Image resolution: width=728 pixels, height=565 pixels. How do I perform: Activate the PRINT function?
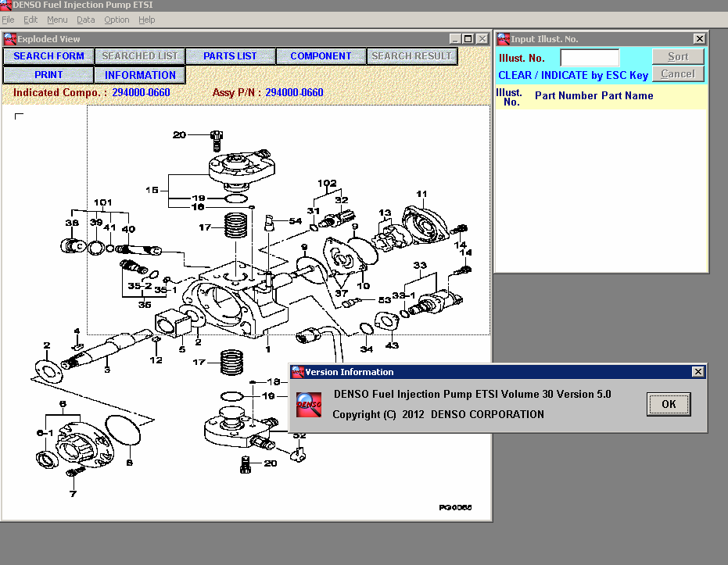[x=48, y=74]
